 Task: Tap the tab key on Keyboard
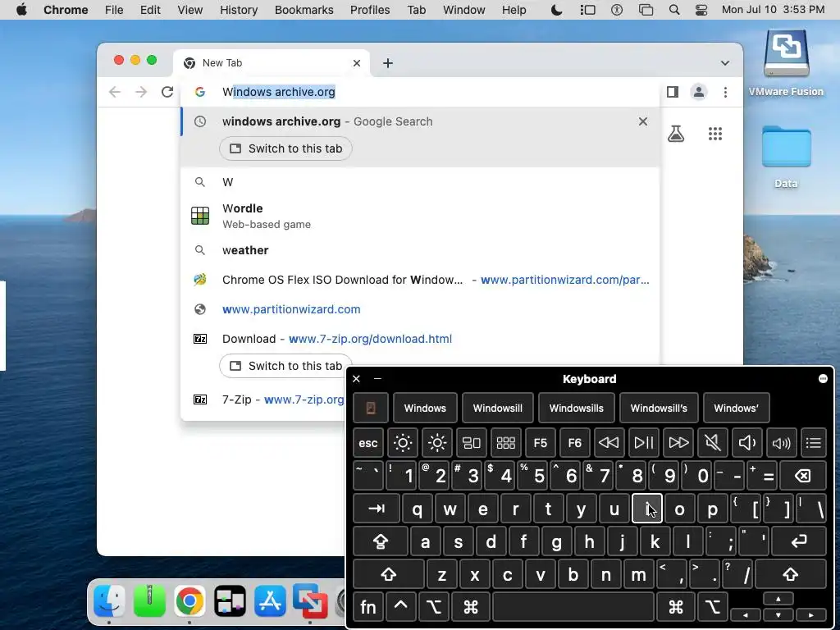(x=377, y=509)
